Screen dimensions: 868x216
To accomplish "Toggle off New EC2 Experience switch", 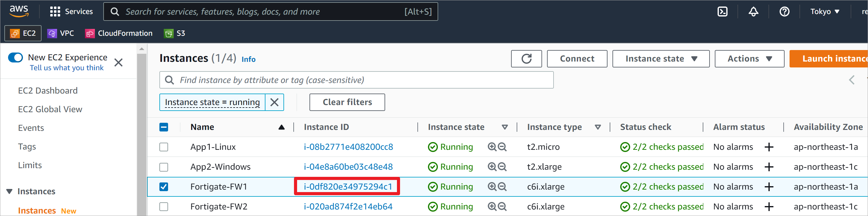I will pyautogui.click(x=16, y=58).
